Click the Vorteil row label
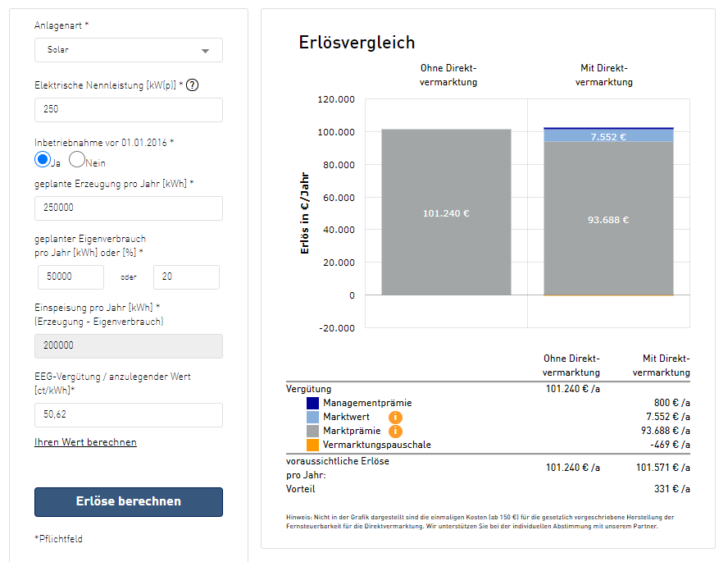This screenshot has height=562, width=728. 300,489
